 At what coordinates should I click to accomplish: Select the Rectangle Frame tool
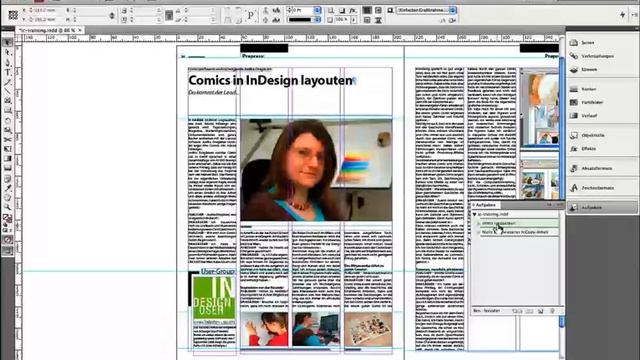pyautogui.click(x=7, y=100)
